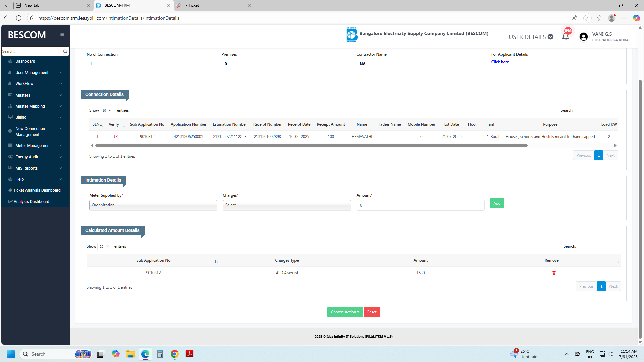Open the Choose Action dropdown button
Screen dimensions: 644x362
tap(344, 312)
